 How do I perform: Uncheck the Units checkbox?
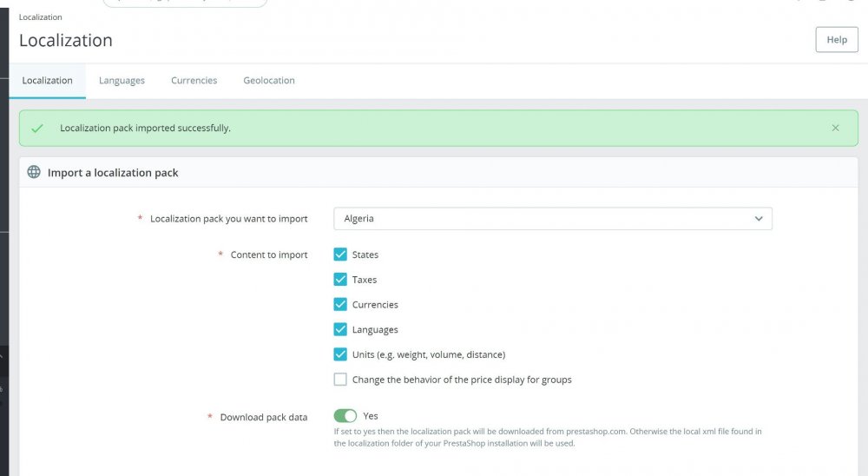340,354
